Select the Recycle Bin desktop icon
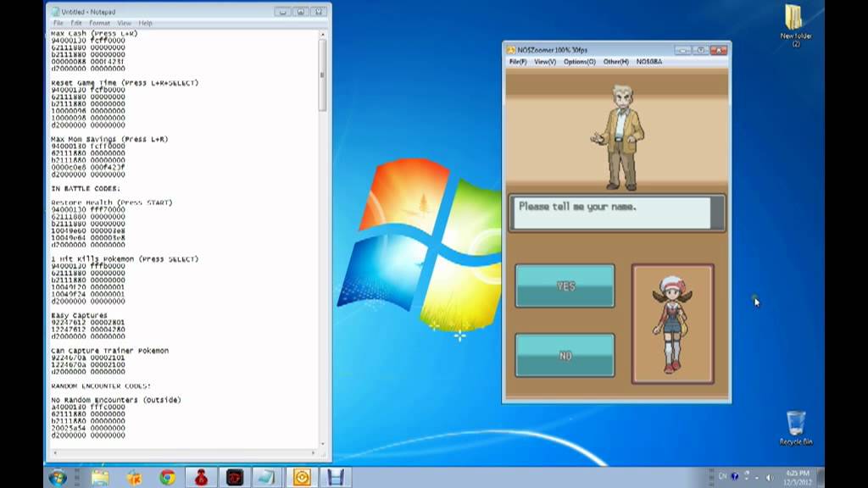Screen dimensions: 868x488 796,428
